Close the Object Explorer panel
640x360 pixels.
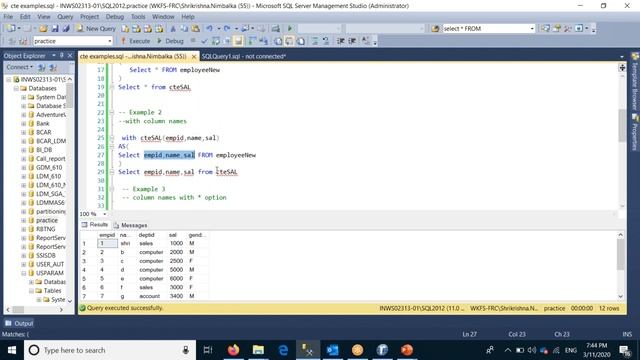[x=70, y=55]
